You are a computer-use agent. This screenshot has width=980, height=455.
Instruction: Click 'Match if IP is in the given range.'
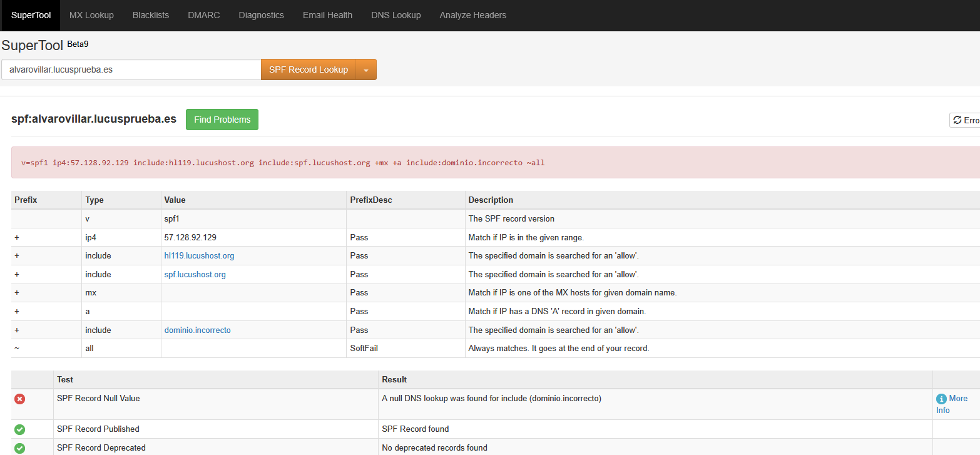[526, 238]
